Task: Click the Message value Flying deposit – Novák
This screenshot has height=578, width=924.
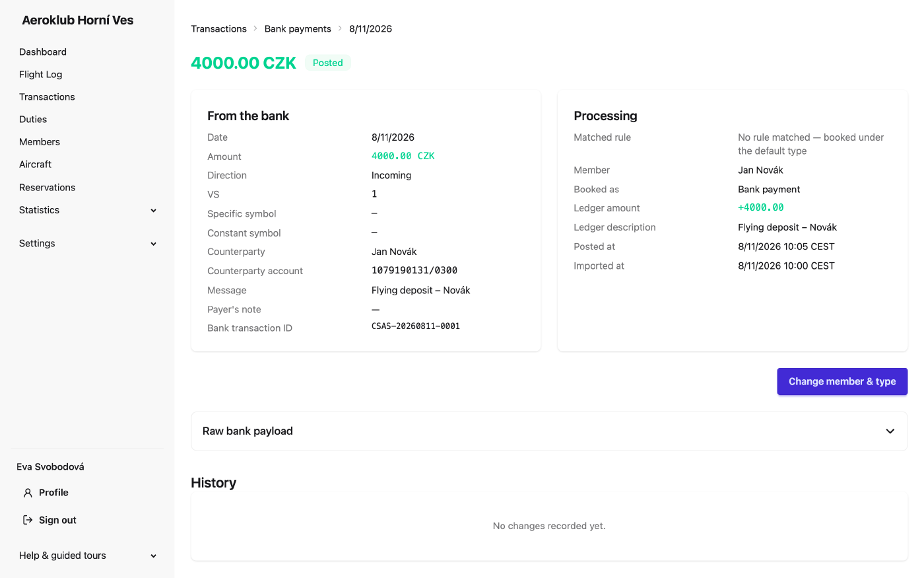Action: (421, 291)
